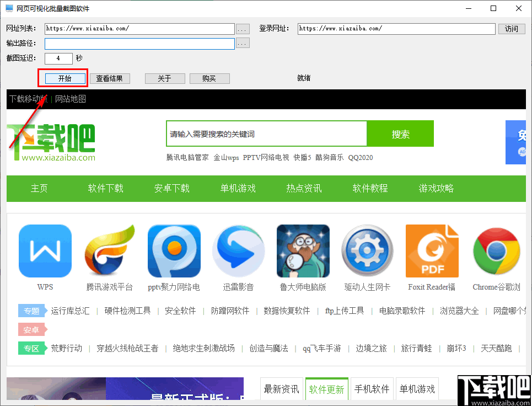
Task: Click the 截图延迟 delay input field
Action: pyautogui.click(x=58, y=58)
